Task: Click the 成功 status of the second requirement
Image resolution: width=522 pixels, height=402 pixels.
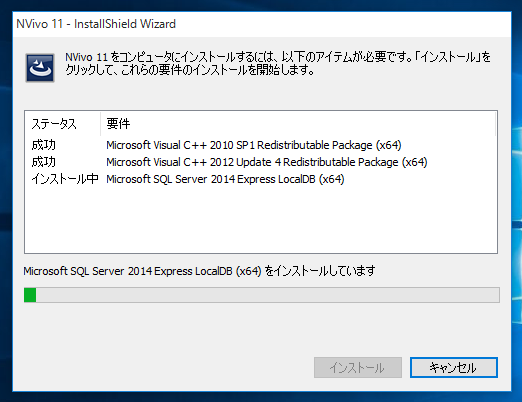Action: pos(43,162)
